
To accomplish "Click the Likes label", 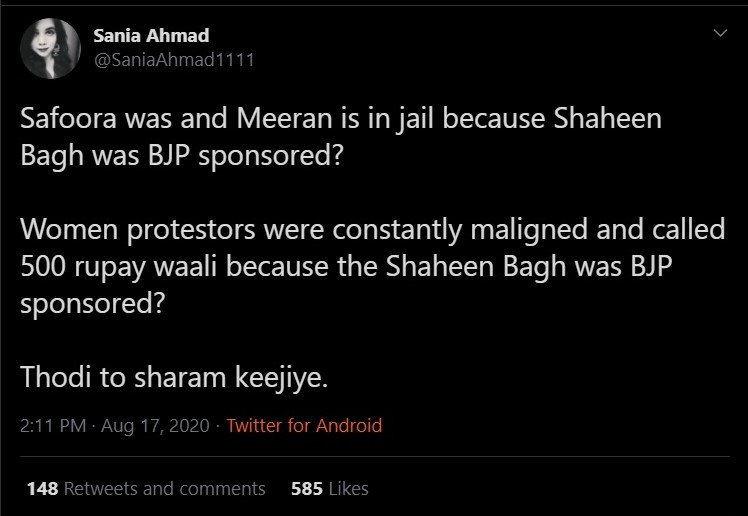I will 347,489.
